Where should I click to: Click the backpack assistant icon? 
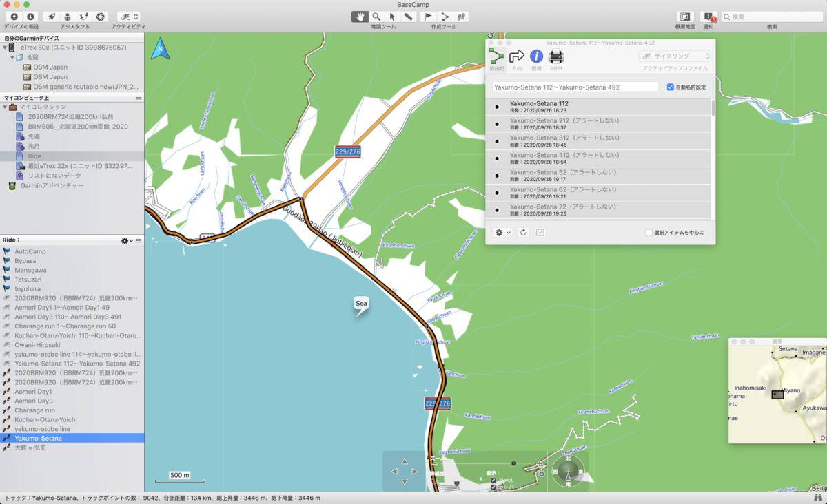tap(68, 17)
